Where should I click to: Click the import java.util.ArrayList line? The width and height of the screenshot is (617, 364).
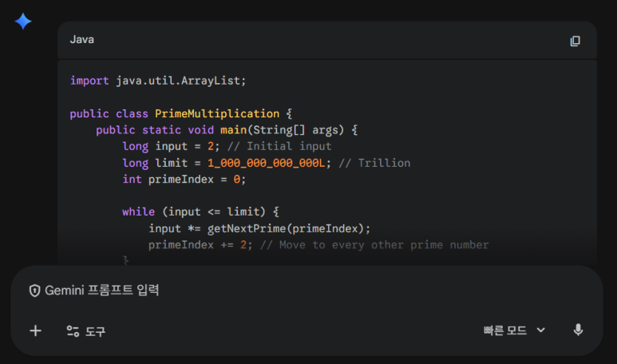(158, 81)
